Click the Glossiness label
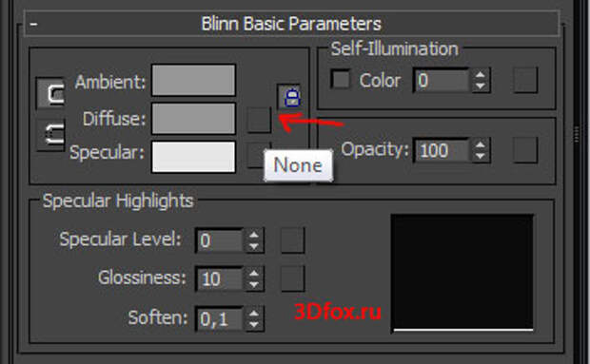Screen dimensions: 590x364 click(x=142, y=278)
